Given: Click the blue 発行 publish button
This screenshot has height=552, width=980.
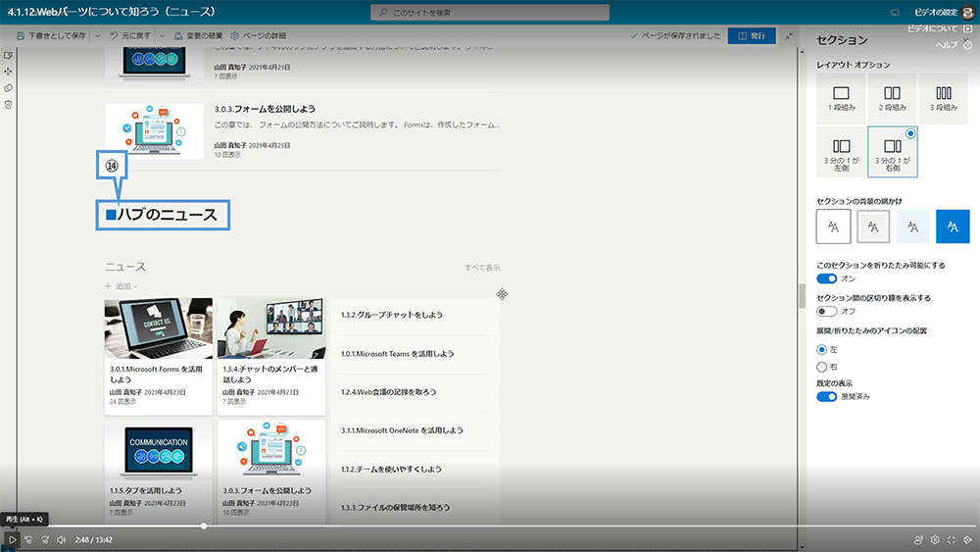Looking at the screenshot, I should coord(752,35).
